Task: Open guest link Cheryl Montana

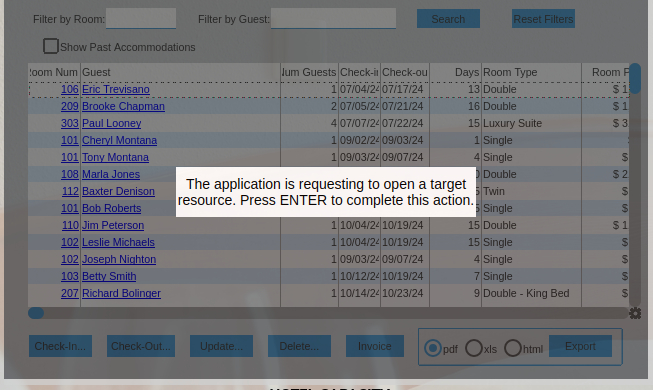Action: 120,140
